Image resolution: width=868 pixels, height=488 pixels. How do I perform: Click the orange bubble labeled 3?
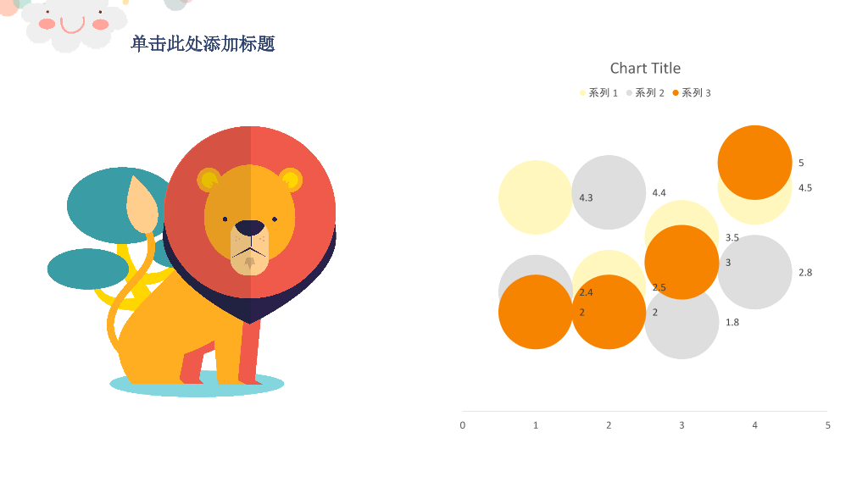point(682,262)
